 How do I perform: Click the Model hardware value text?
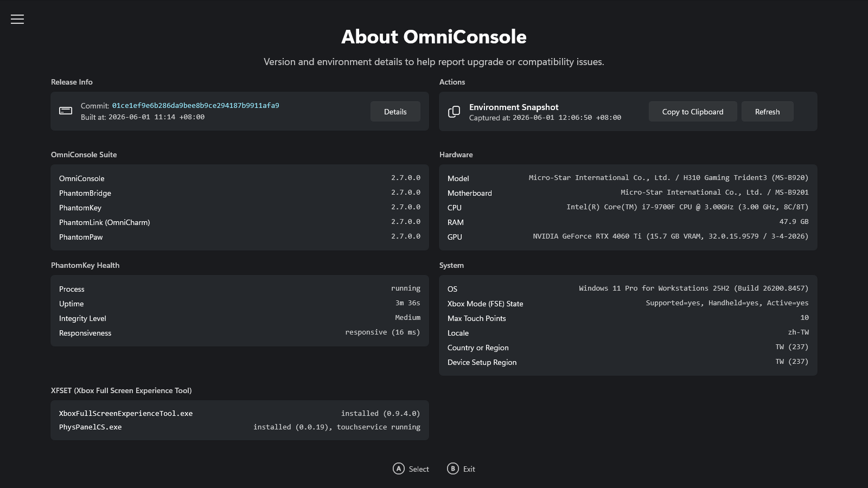pyautogui.click(x=669, y=178)
